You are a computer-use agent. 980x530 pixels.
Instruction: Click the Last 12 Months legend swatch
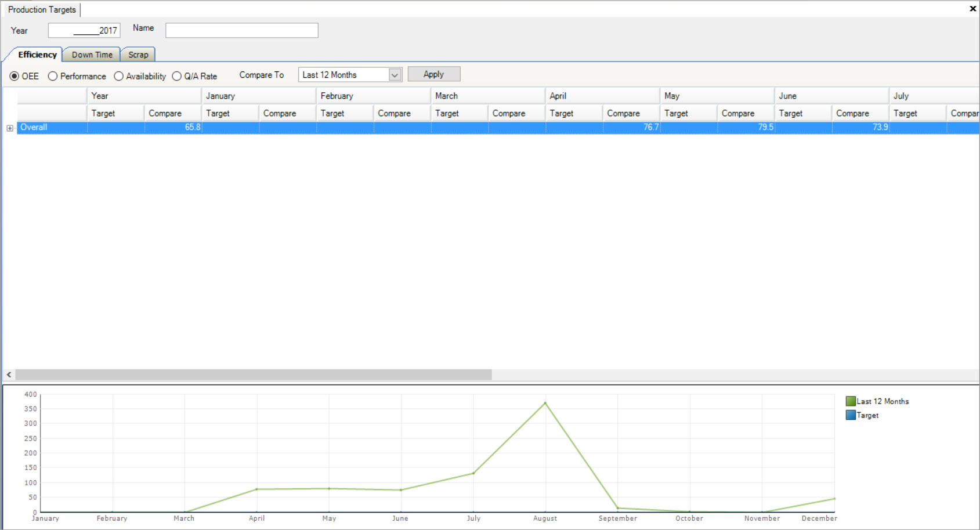851,401
